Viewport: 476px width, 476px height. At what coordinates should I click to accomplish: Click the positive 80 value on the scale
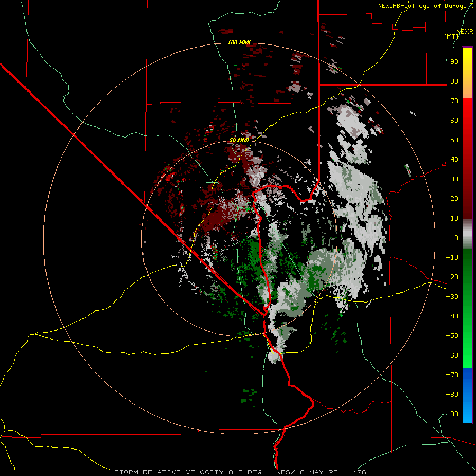454,81
